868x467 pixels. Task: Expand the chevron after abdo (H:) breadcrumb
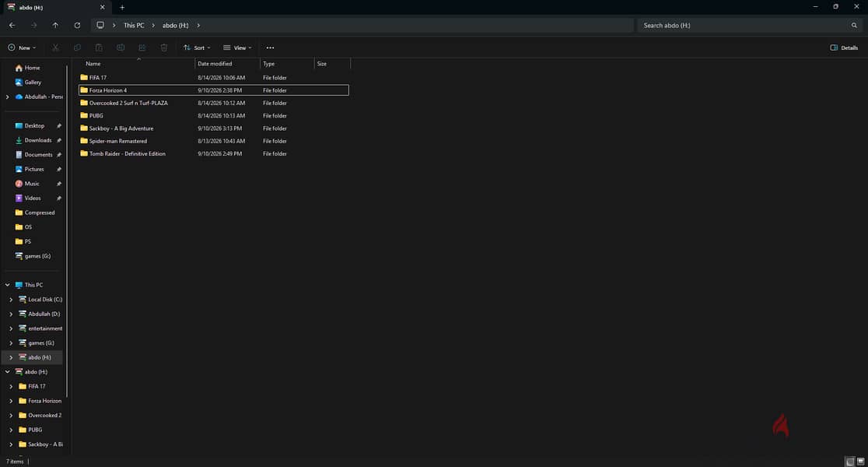(x=198, y=26)
